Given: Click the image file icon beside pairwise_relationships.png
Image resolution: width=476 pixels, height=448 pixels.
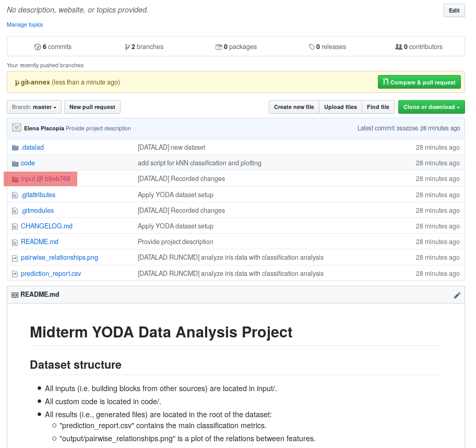Looking at the screenshot, I should [15, 257].
